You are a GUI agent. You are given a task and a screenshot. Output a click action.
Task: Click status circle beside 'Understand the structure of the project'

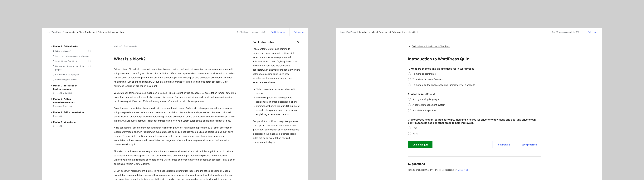(53, 66)
